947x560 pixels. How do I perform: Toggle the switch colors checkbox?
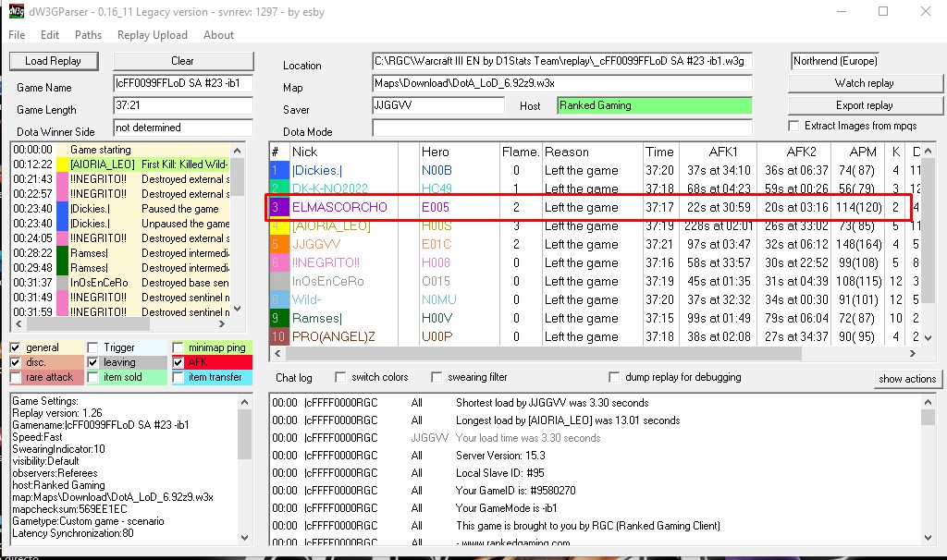tap(340, 377)
